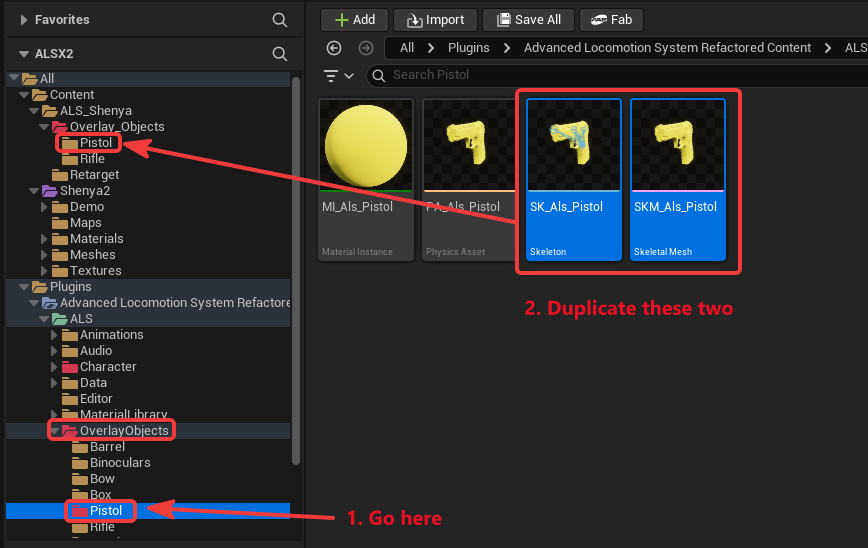Click the Overlay_Objects folder icon under ALS_Shenya

click(60, 127)
